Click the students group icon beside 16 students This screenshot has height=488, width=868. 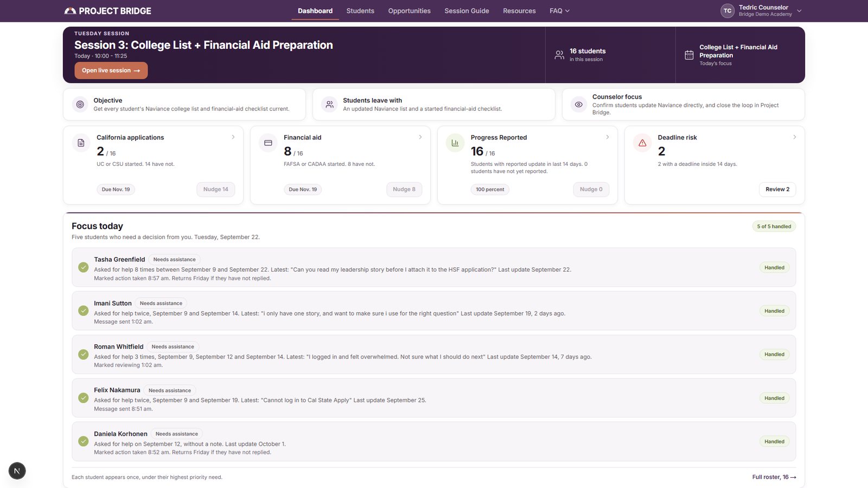559,55
